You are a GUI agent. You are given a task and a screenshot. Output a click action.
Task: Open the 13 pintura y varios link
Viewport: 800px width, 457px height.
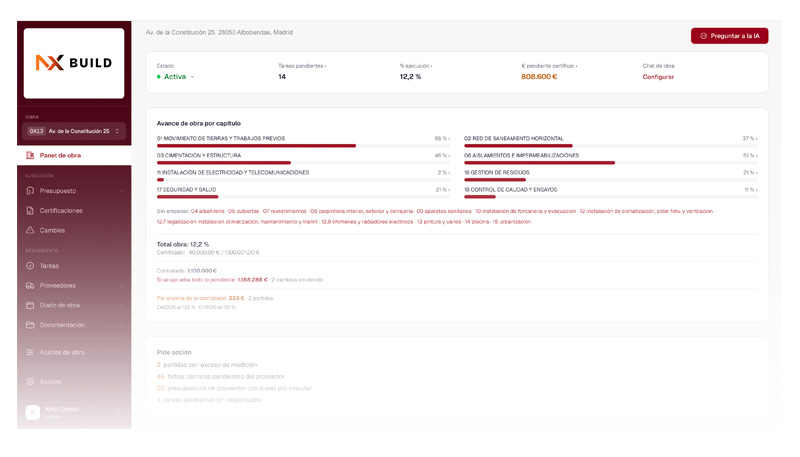tap(439, 222)
